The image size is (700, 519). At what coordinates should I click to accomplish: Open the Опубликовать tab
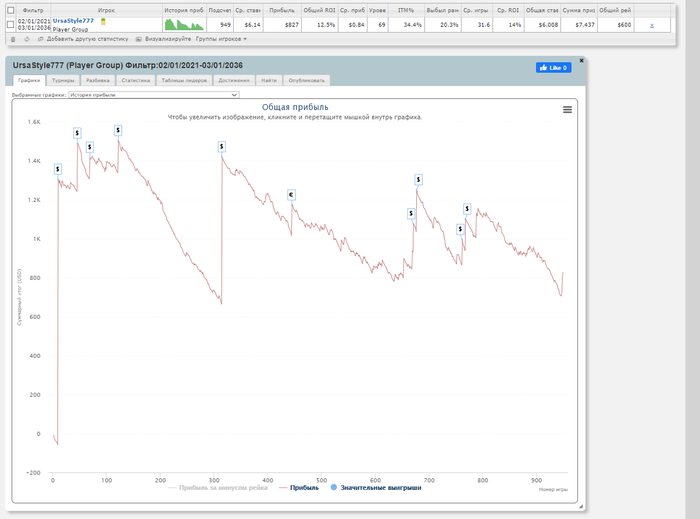[x=306, y=80]
